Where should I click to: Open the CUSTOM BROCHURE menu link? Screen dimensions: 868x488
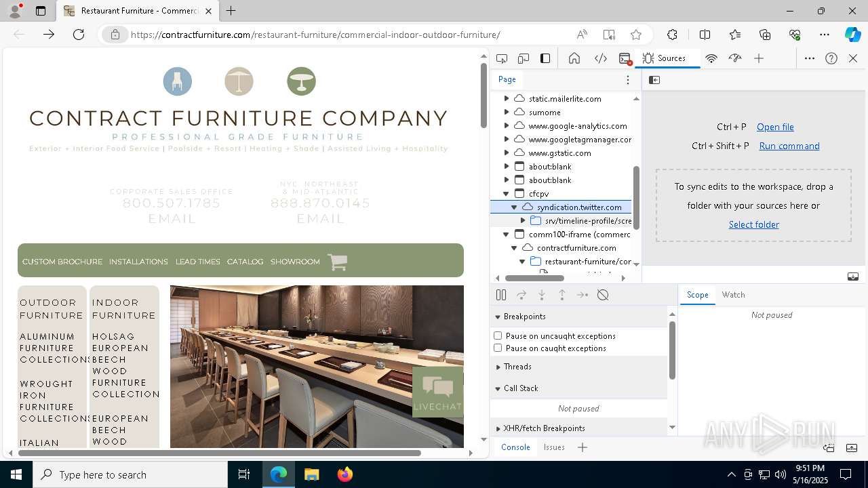coord(62,262)
